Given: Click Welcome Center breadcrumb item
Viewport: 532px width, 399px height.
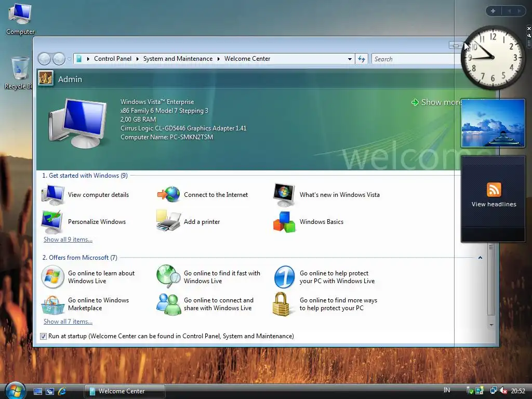Looking at the screenshot, I should tap(247, 59).
